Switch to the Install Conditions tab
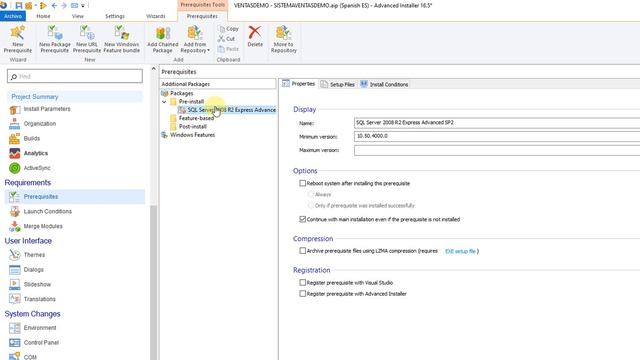The image size is (640, 360). pos(384,84)
